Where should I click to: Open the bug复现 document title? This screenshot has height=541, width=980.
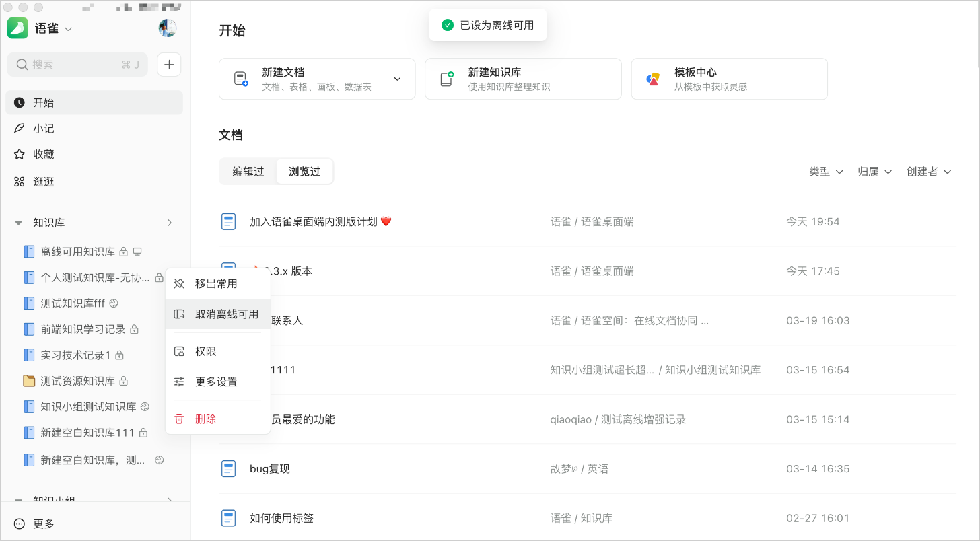[x=270, y=469]
